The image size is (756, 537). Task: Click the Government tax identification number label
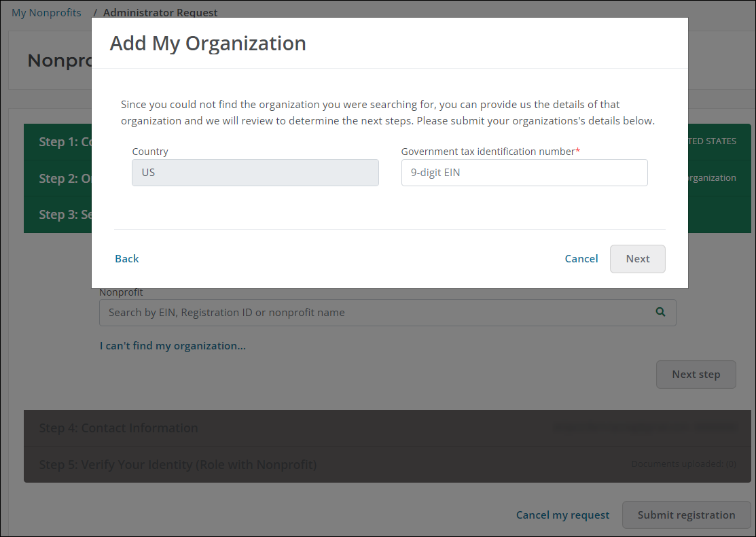[x=489, y=152]
